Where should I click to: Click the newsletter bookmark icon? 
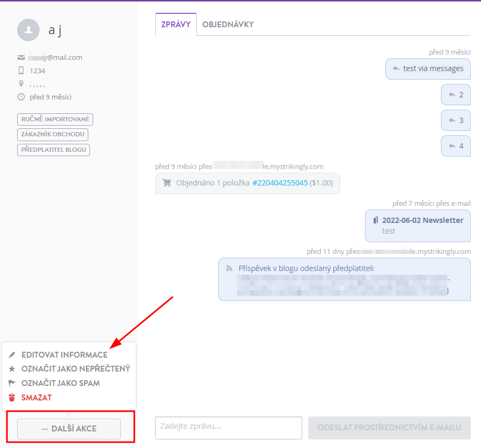point(376,220)
